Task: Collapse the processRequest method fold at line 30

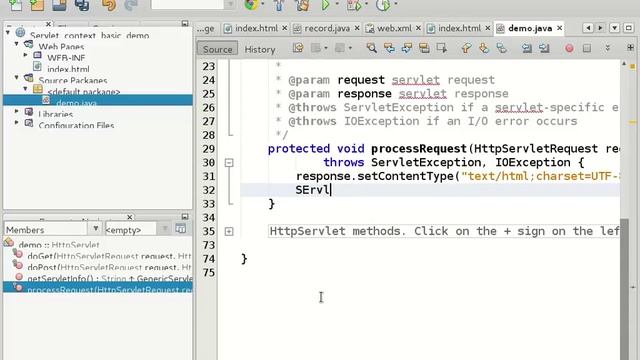Action: [229, 163]
